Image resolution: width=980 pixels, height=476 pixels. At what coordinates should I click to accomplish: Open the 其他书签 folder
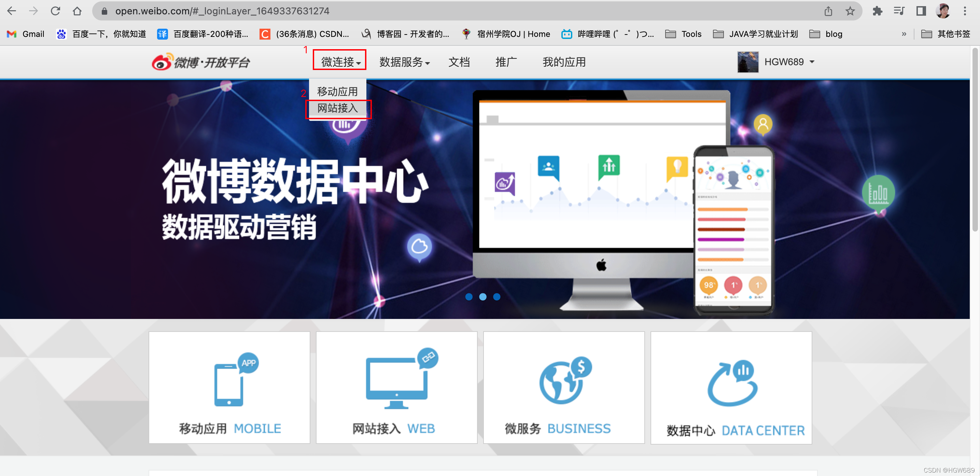pos(946,34)
